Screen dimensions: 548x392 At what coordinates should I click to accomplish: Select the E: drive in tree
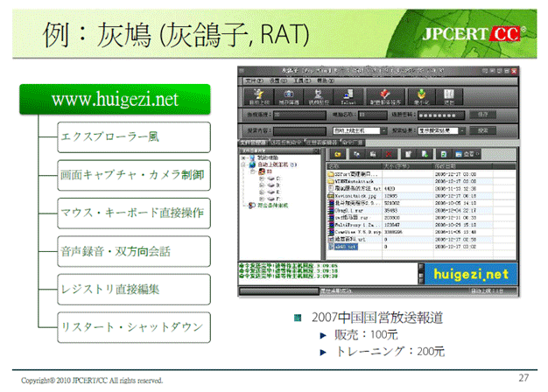(x=274, y=192)
